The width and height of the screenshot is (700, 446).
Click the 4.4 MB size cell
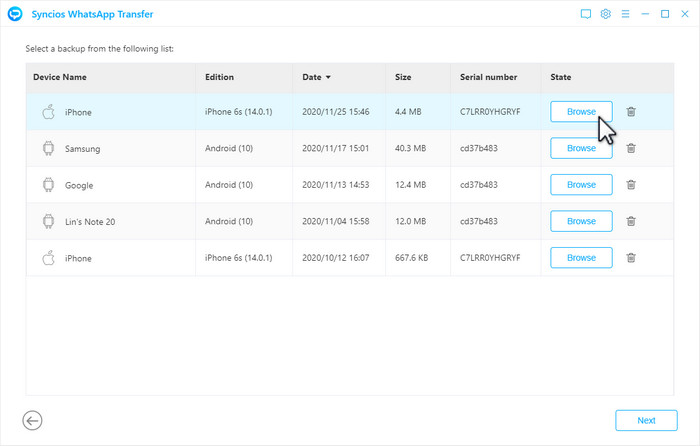[x=408, y=112]
